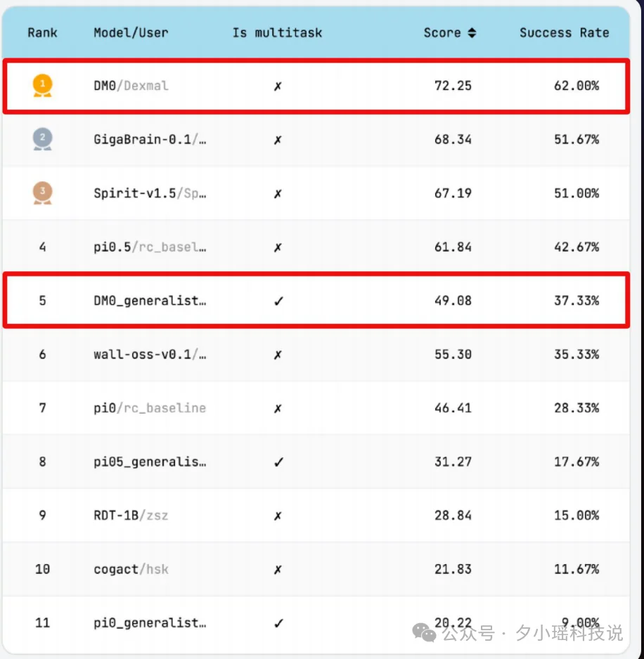
Task: Click the Is multitask column header
Action: tap(277, 33)
